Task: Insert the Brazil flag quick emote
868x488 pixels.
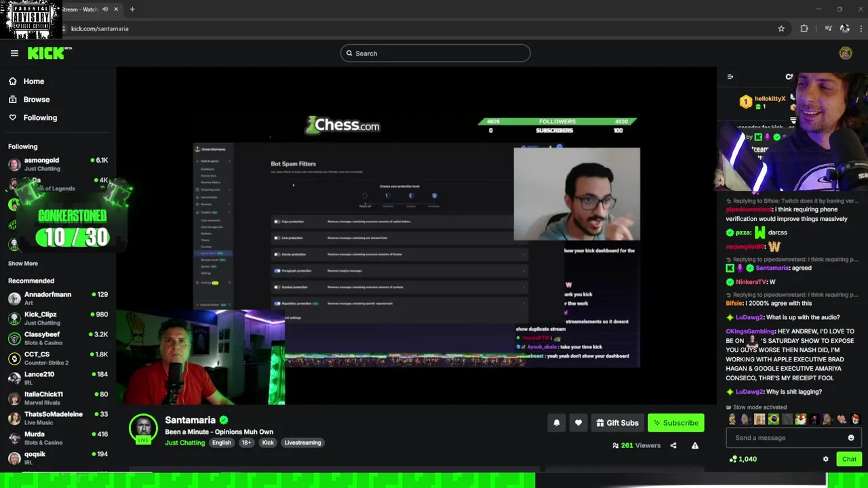Action: click(x=773, y=420)
